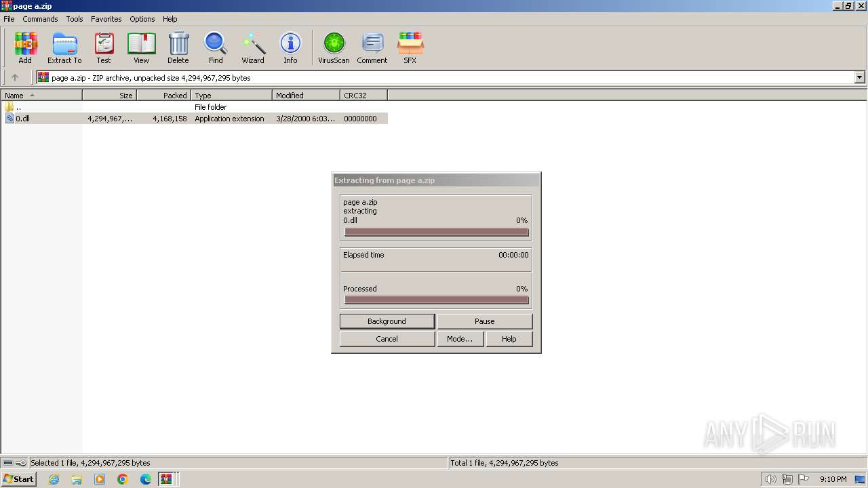Cancel the extraction
The image size is (868, 488).
tap(387, 339)
